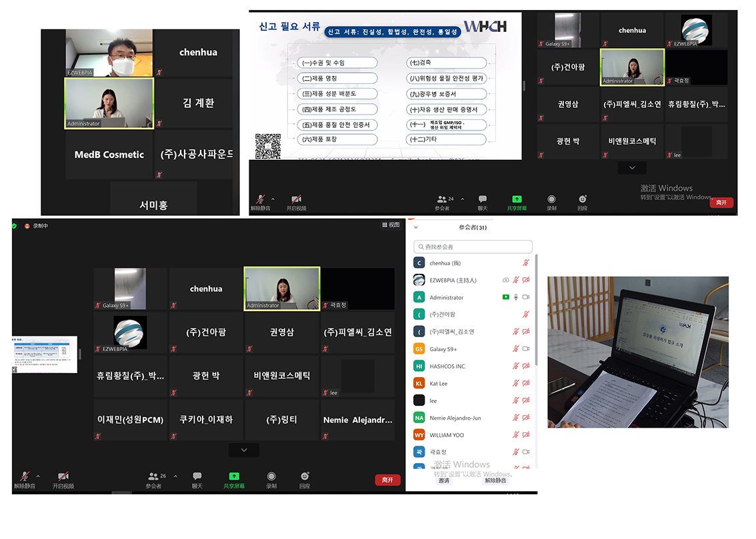Viewport: 756px width, 539px height.
Task: Start recording from the lower Zoom window toolbar
Action: 271,480
